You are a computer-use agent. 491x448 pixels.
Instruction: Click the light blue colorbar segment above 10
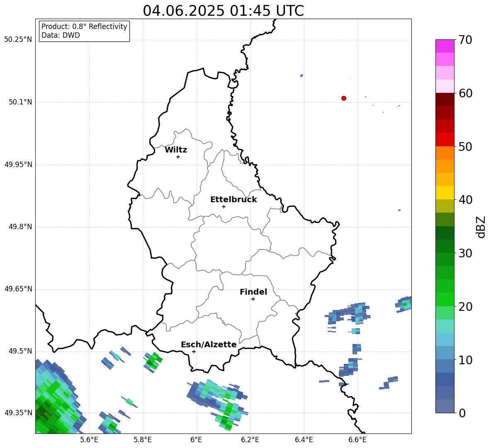(x=445, y=353)
